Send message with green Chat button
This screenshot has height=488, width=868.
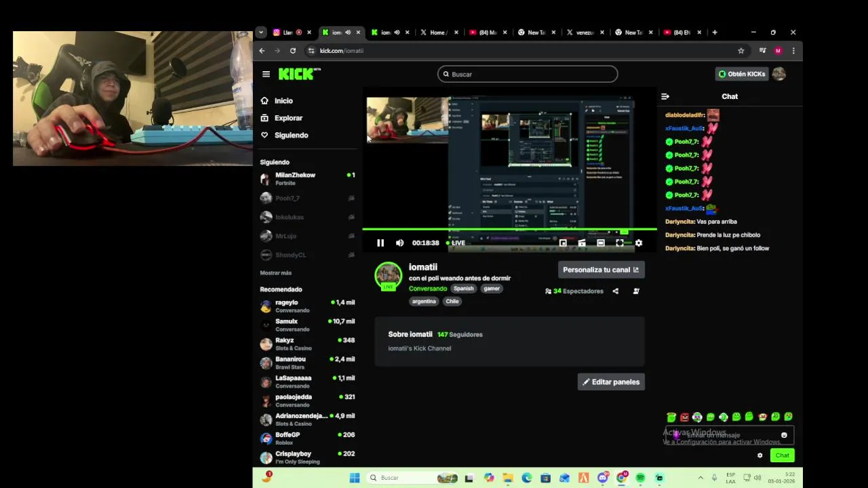pos(782,455)
